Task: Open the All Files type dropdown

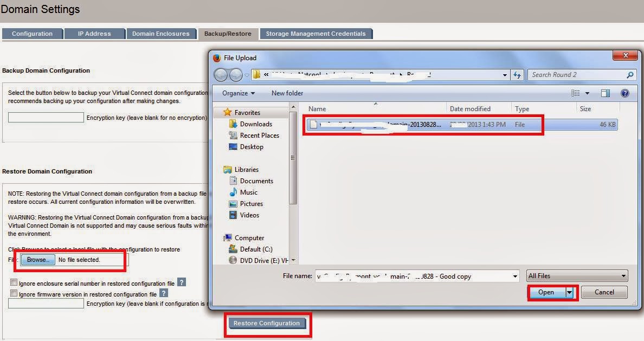Action: tap(577, 276)
